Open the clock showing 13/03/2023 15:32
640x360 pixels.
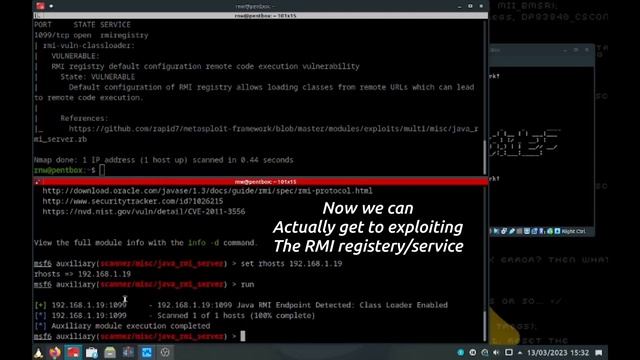coord(558,353)
